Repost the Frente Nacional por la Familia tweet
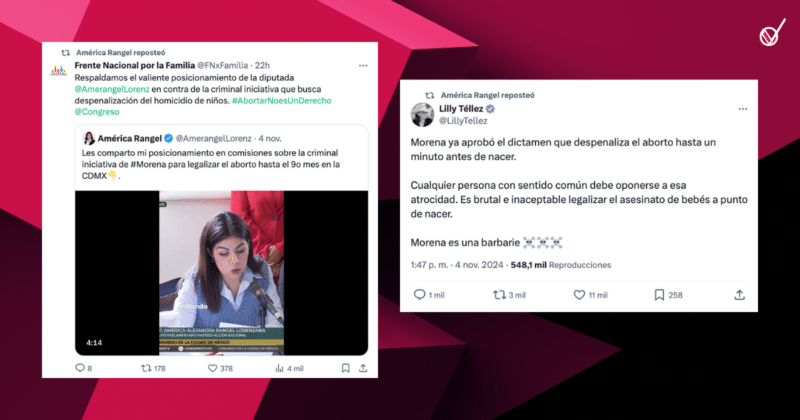The image size is (800, 420). (x=146, y=368)
